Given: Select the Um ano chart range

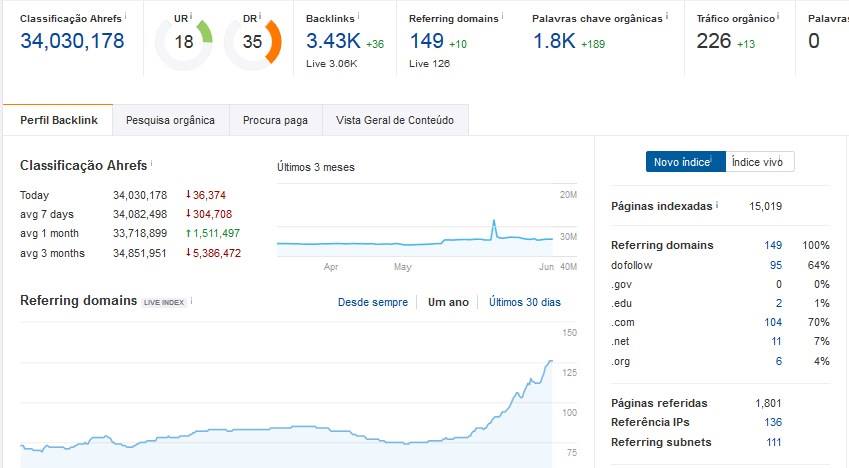Looking at the screenshot, I should 448,302.
